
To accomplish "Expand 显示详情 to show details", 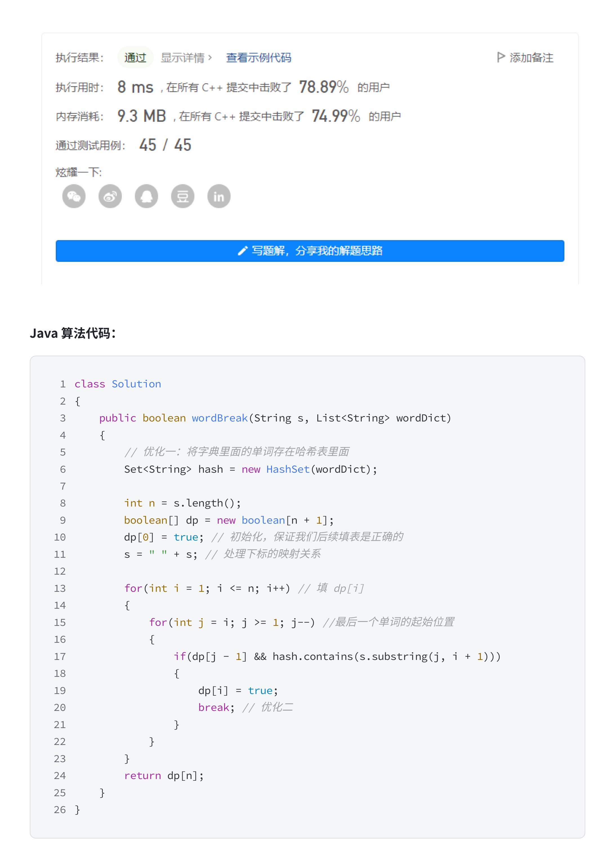I will [x=186, y=57].
